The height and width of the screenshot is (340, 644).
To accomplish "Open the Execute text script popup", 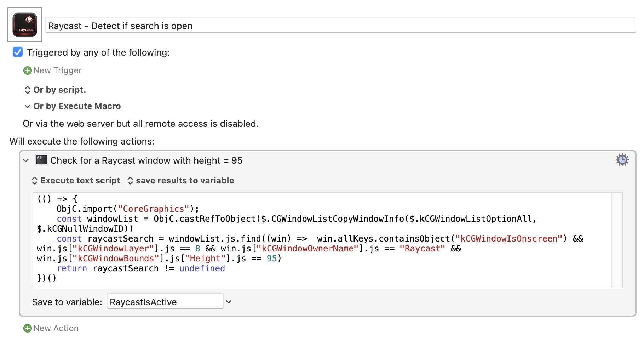I will tap(76, 181).
